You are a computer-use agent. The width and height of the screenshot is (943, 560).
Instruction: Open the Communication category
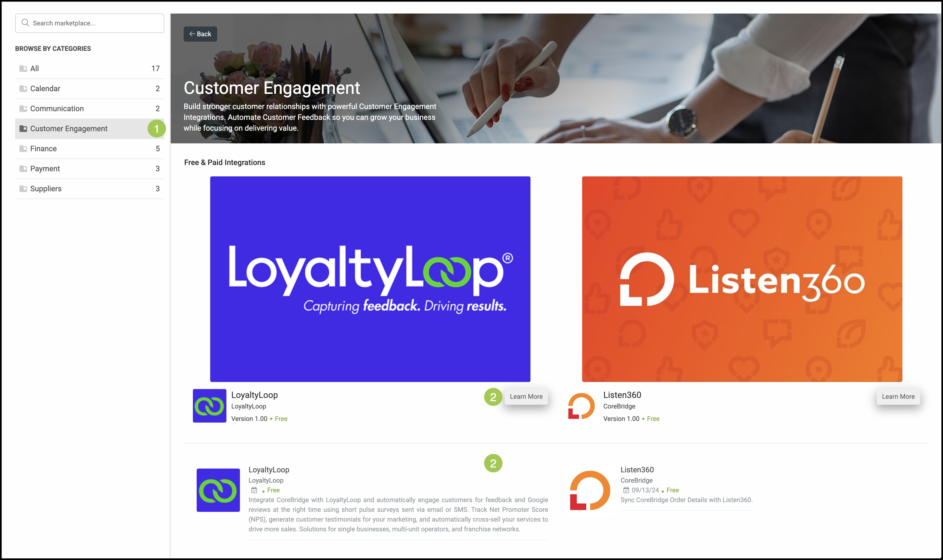(90, 109)
